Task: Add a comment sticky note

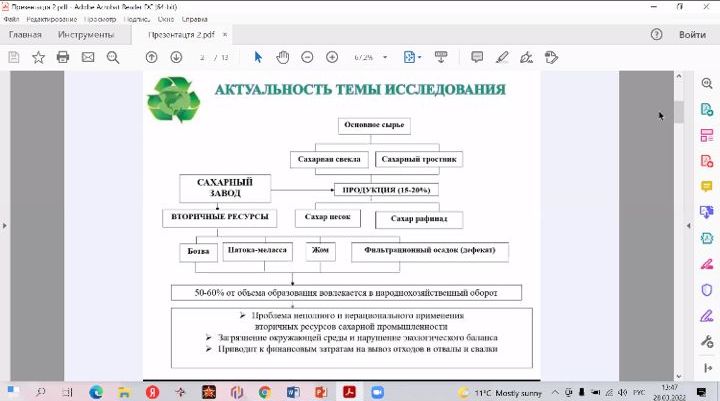Action: click(x=477, y=57)
